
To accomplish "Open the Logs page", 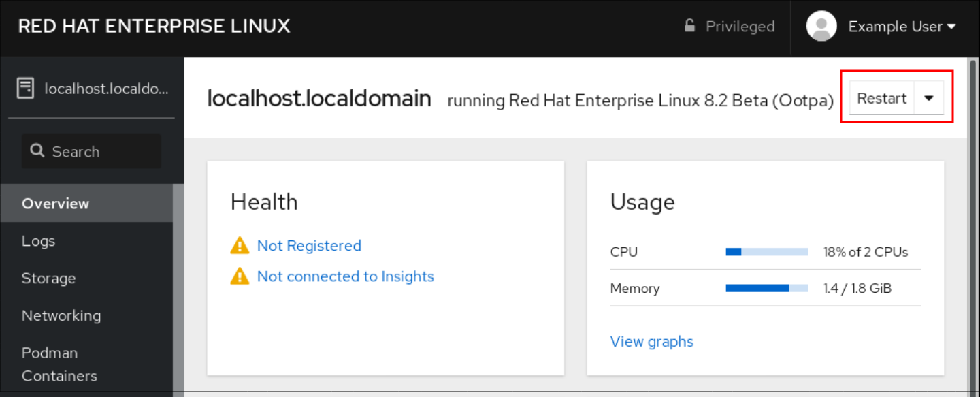I will 38,241.
